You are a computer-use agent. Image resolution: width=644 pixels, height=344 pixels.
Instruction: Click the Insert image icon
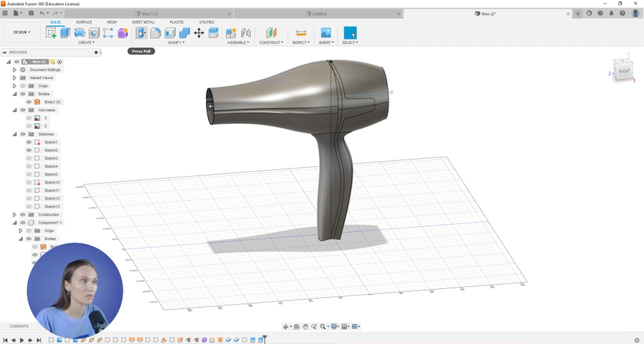326,33
